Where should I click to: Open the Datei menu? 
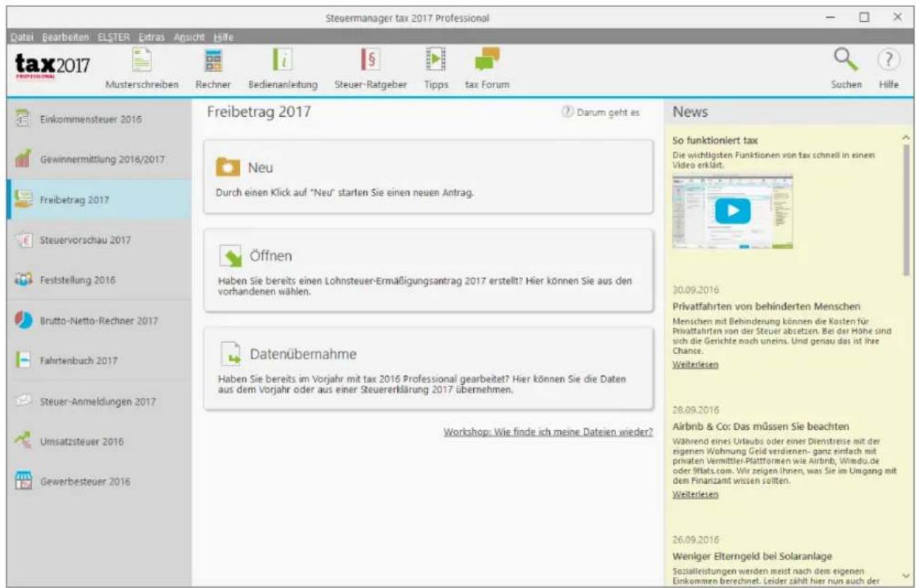pos(21,37)
